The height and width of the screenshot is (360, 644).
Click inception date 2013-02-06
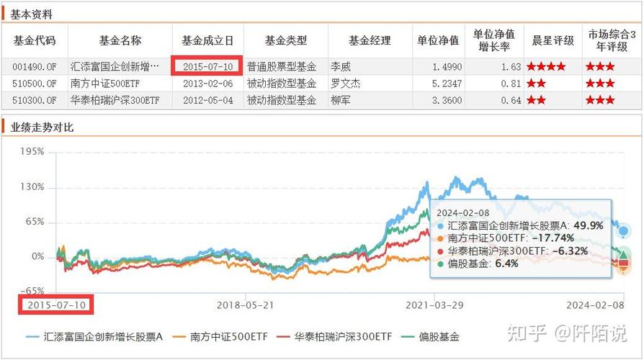(207, 84)
